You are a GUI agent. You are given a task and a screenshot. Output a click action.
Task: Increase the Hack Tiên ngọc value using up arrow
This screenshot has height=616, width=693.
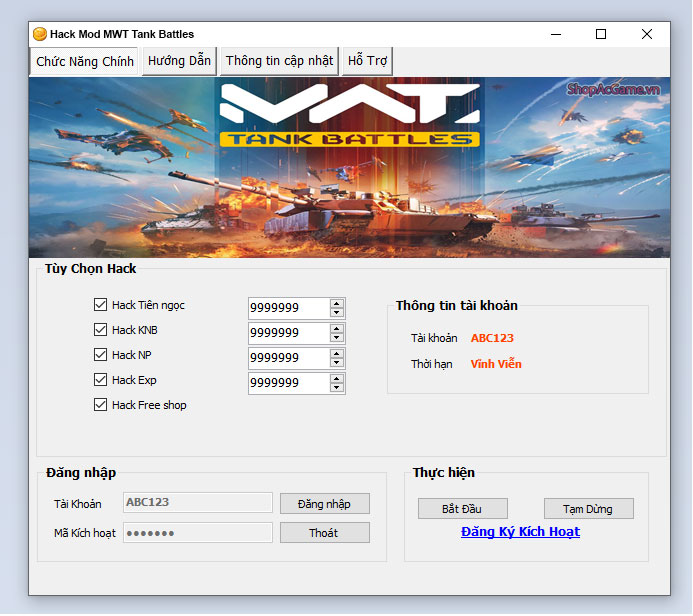point(337,303)
